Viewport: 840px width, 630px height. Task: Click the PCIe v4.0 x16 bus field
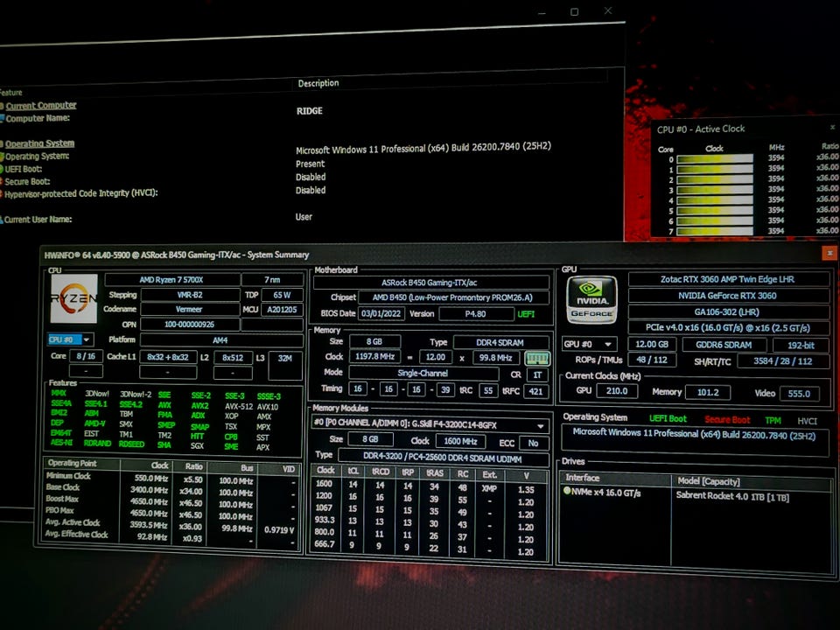point(727,328)
